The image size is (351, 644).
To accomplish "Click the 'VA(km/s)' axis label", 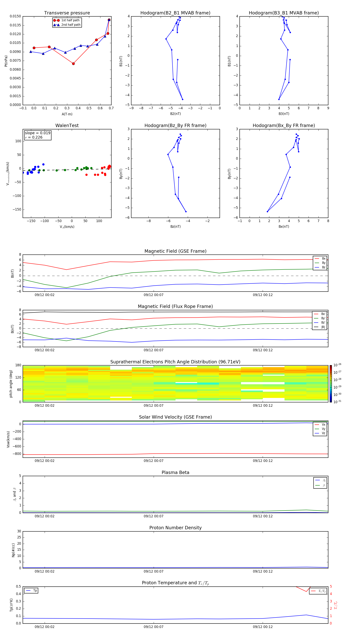I will pyautogui.click(x=67, y=227).
